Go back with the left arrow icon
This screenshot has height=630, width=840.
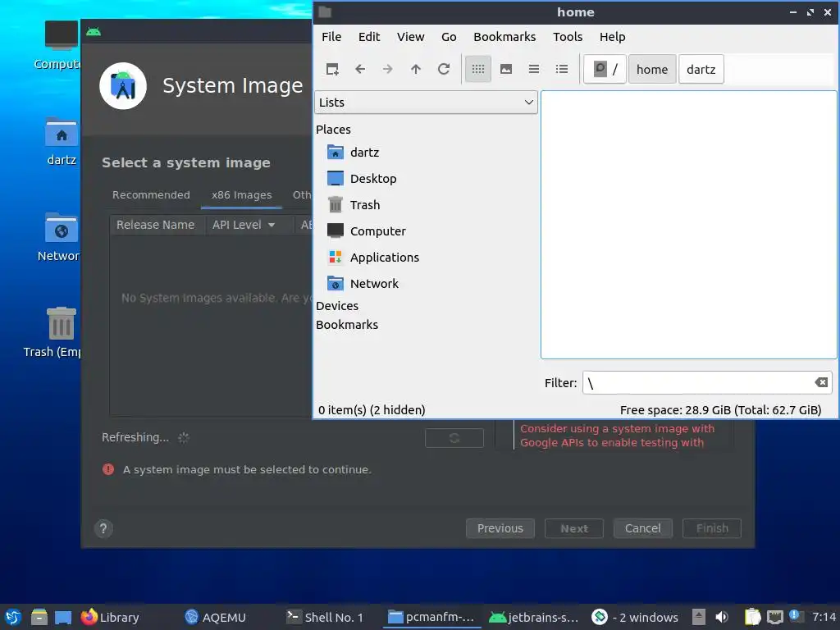[360, 69]
